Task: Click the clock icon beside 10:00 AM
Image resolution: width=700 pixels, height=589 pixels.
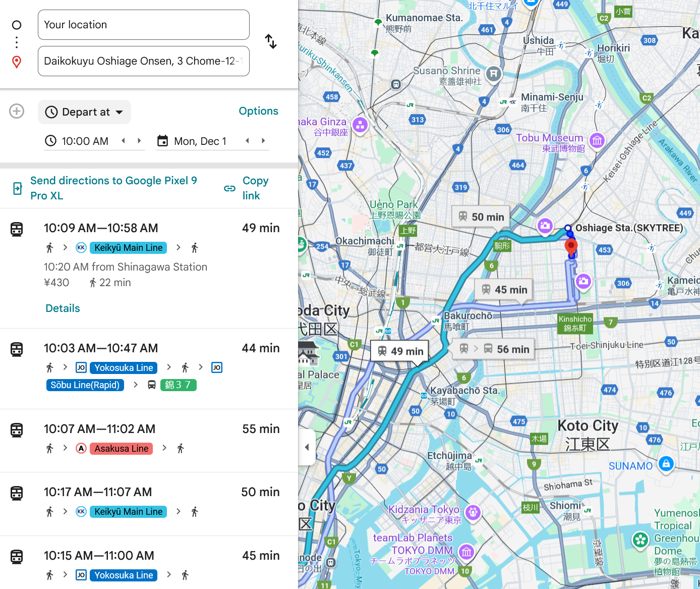Action: (50, 141)
